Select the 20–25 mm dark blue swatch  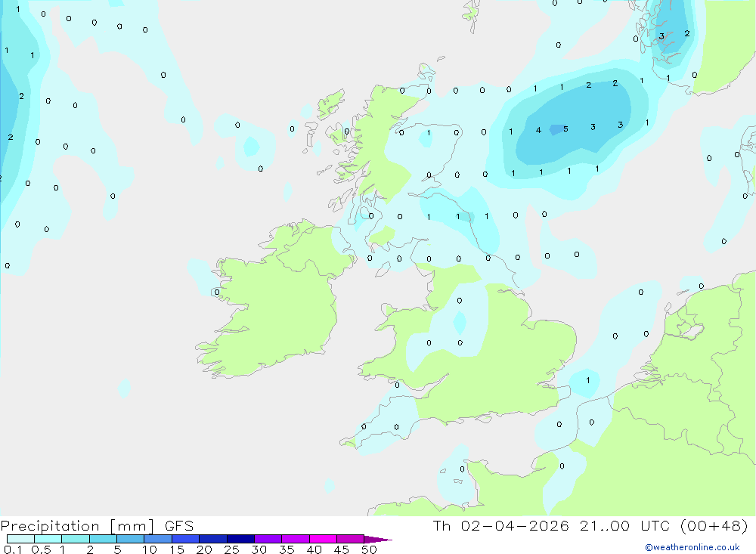point(212,539)
